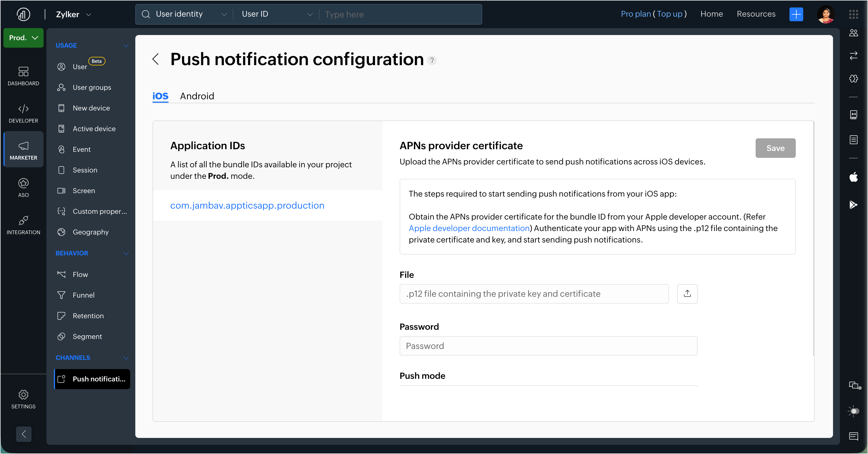Click the help question mark beside page title

pyautogui.click(x=432, y=60)
